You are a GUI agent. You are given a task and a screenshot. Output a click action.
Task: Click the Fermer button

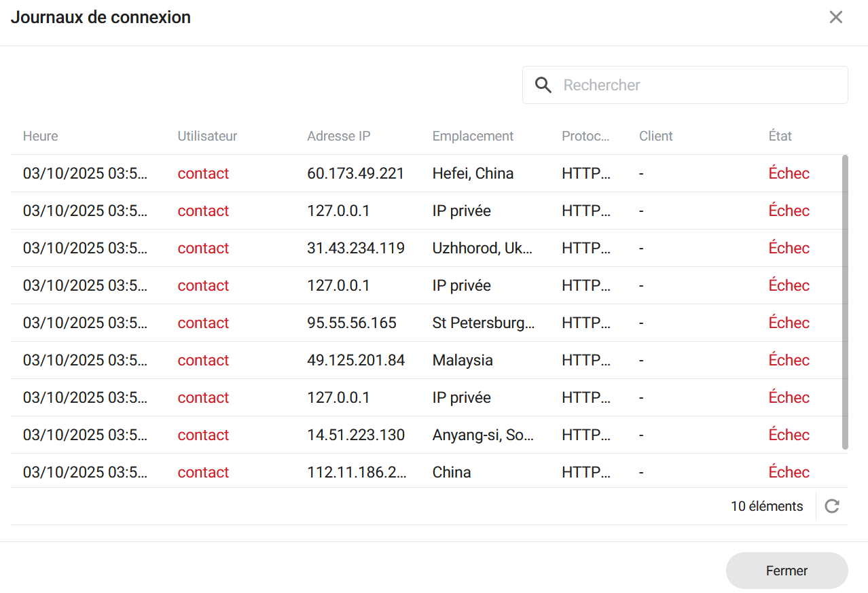tap(786, 571)
